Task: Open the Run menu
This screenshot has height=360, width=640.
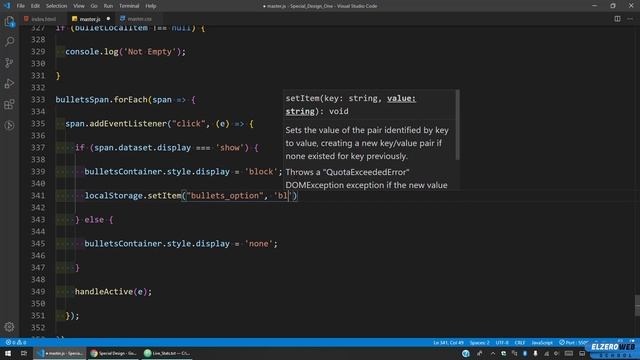Action: pos(108,6)
